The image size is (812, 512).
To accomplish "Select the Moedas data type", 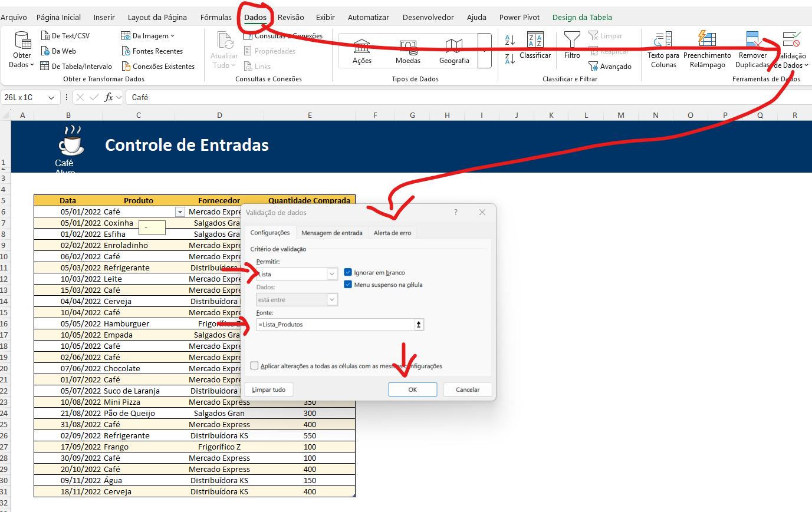I will tap(408, 51).
